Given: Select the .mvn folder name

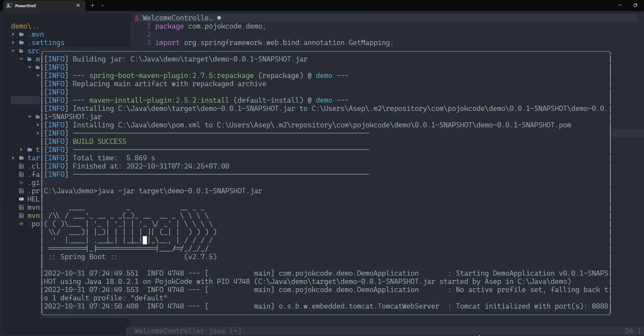Looking at the screenshot, I should [x=36, y=34].
